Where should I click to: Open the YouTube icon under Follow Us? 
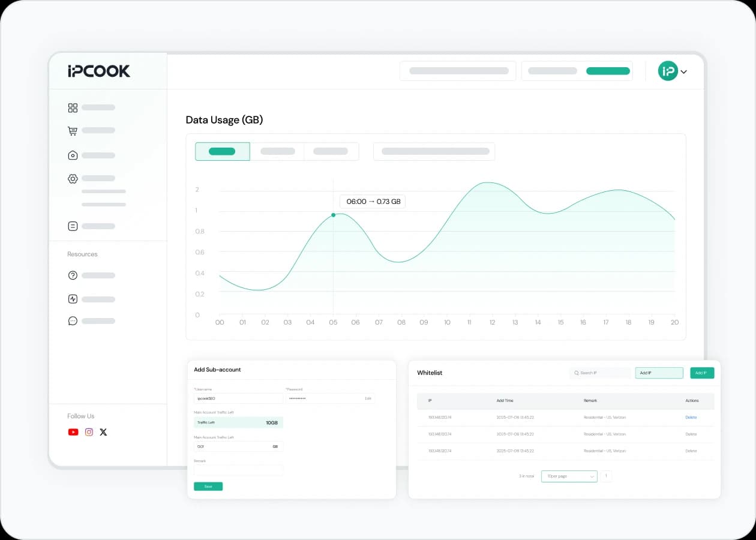[73, 431]
